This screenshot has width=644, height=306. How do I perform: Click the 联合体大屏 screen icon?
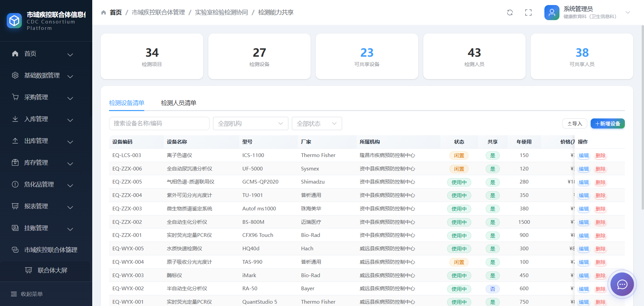coord(29,270)
